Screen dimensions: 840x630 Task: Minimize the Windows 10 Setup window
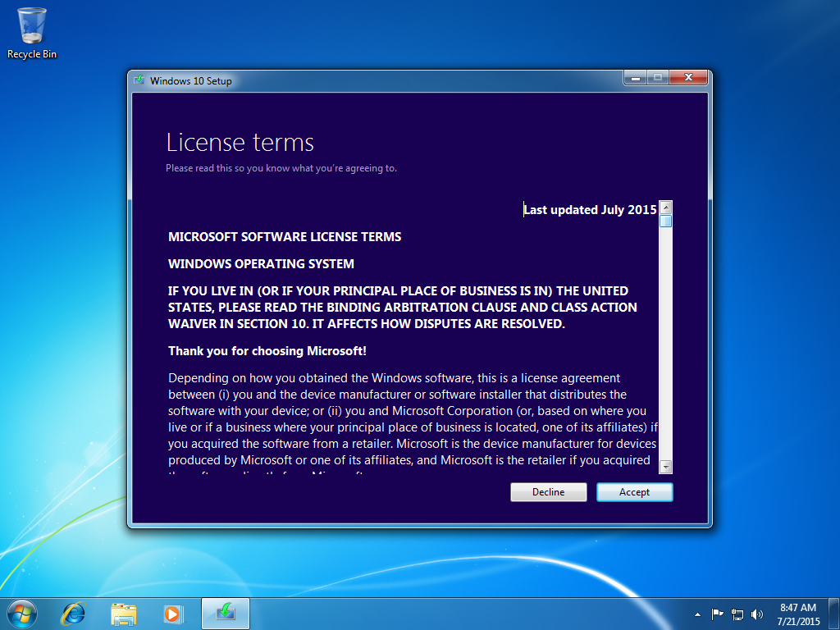pos(636,78)
